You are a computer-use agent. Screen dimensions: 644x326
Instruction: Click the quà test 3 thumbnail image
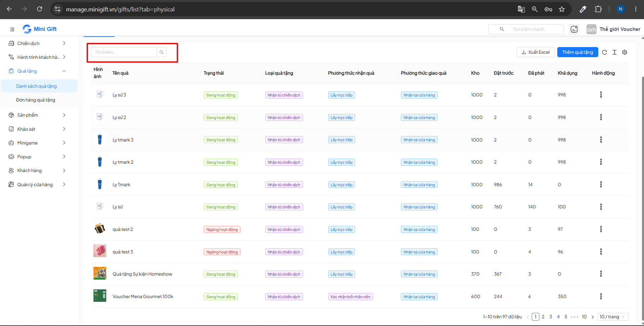coord(100,251)
